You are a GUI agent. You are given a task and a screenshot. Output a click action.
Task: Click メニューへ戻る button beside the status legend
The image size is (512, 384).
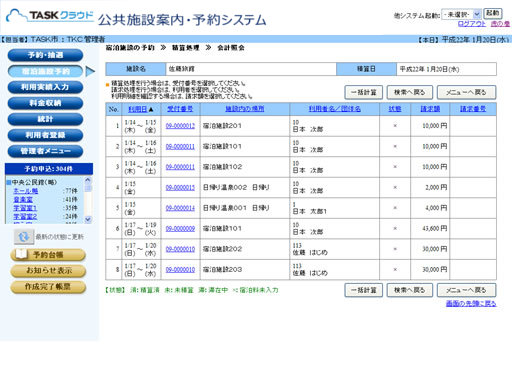[466, 290]
